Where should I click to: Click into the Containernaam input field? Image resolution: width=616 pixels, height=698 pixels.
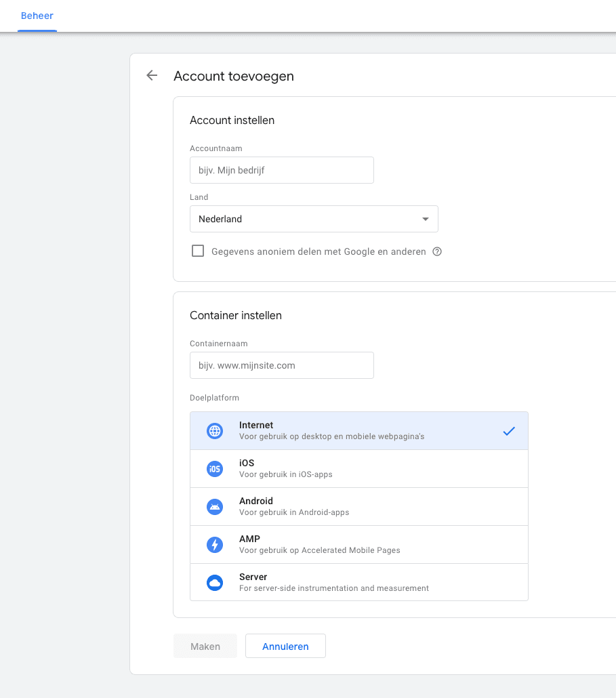tap(281, 365)
